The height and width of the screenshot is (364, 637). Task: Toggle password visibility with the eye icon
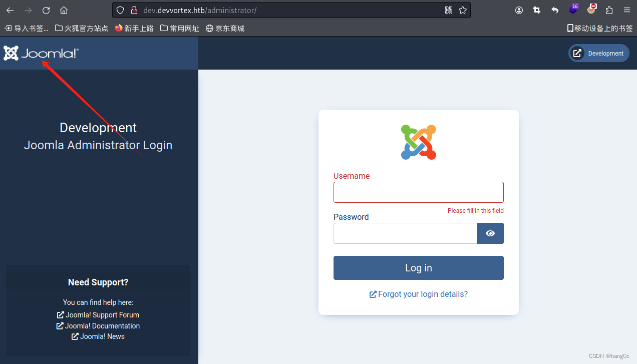tap(490, 233)
